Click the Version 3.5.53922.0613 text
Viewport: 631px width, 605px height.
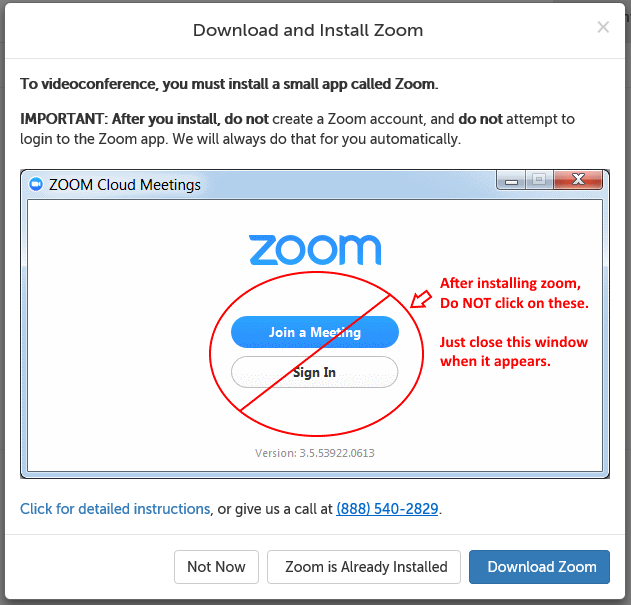point(315,453)
